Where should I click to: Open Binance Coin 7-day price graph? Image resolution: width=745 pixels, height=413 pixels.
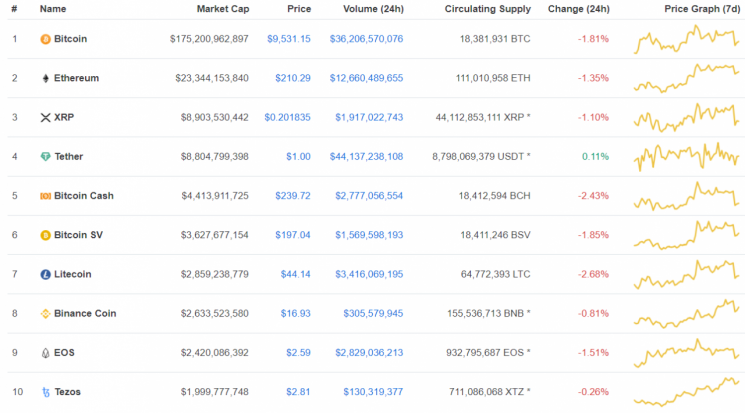point(687,314)
